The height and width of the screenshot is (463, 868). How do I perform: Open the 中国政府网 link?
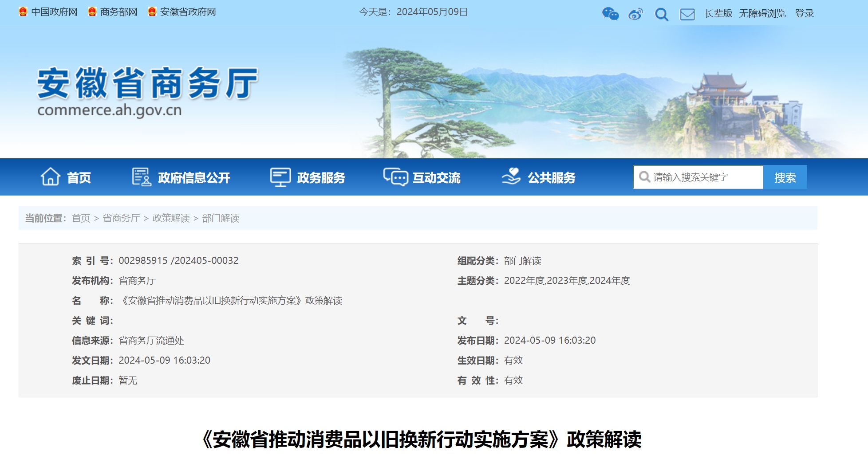(x=54, y=12)
